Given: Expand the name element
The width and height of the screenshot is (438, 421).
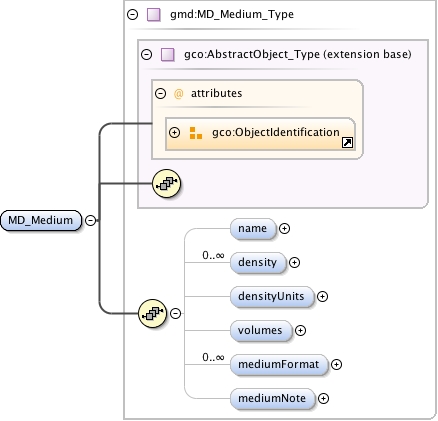Looking at the screenshot, I should [284, 229].
